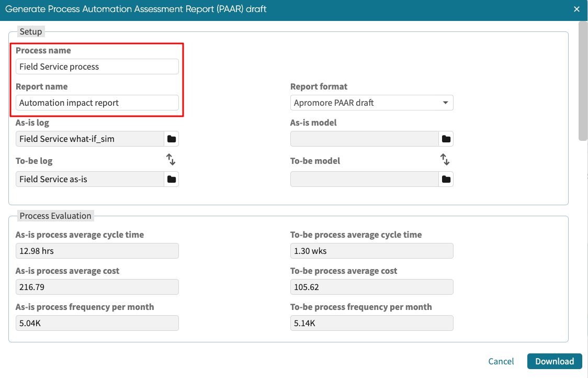The width and height of the screenshot is (588, 378).
Task: Click As-is process frequency per month field
Action: click(x=97, y=323)
